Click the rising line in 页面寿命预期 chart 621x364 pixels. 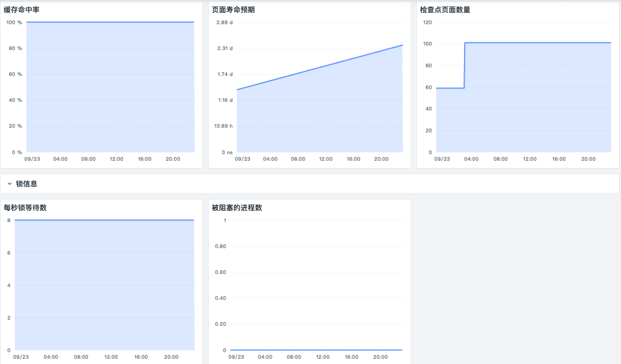coord(320,67)
